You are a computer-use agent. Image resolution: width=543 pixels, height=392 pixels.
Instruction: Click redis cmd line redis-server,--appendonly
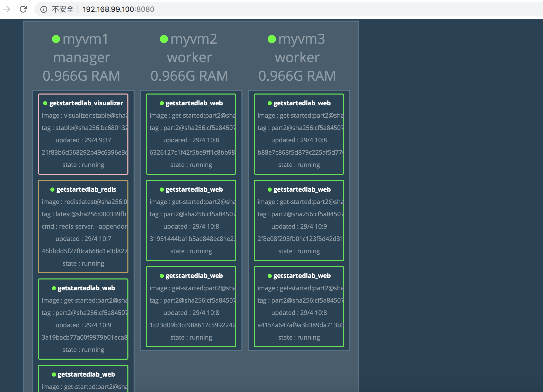85,227
